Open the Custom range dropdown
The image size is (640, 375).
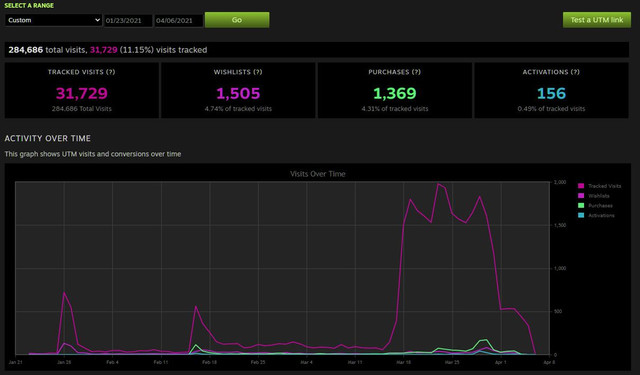(53, 20)
